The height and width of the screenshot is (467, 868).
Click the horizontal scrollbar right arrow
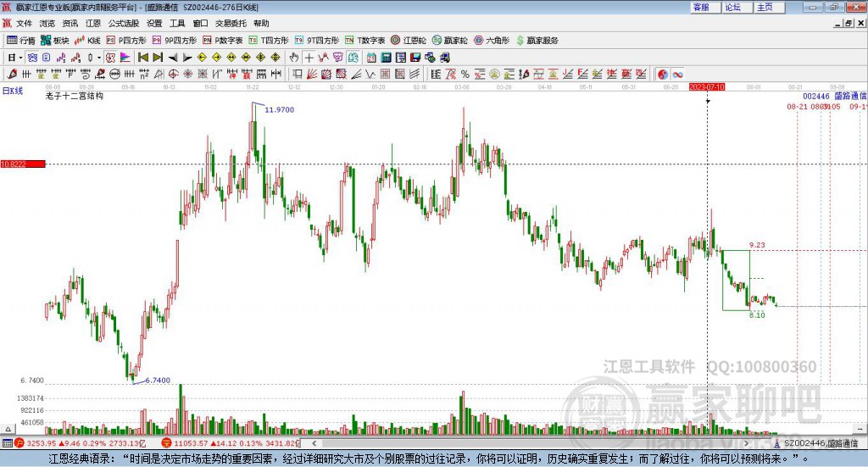tap(746, 443)
